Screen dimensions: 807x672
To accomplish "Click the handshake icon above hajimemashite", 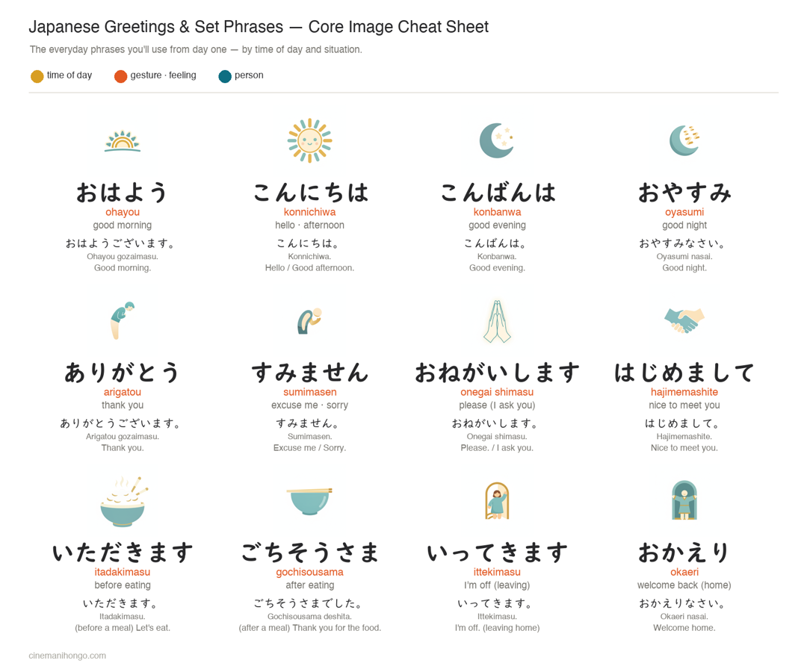I will 684,321.
